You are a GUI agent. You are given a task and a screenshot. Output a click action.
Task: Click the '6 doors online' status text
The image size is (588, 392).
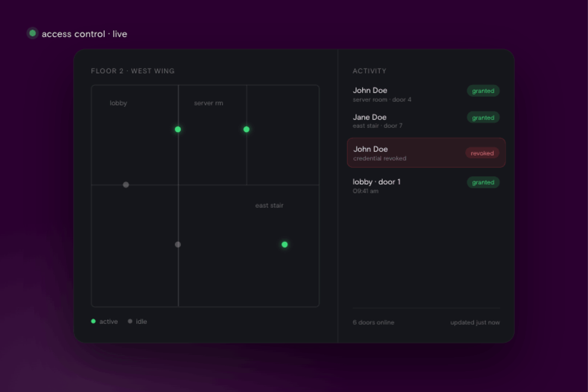(x=373, y=322)
